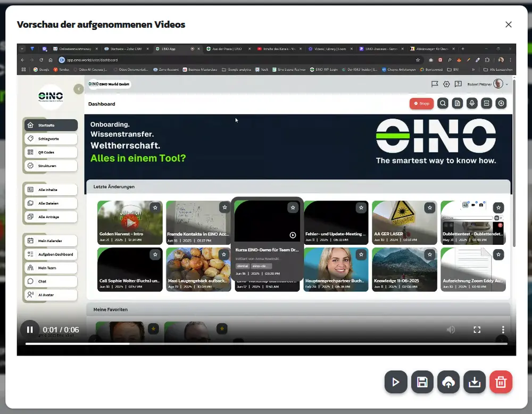Click the microphone icon in Dashboard toolbar
Image resolution: width=532 pixels, height=414 pixels.
point(472,103)
